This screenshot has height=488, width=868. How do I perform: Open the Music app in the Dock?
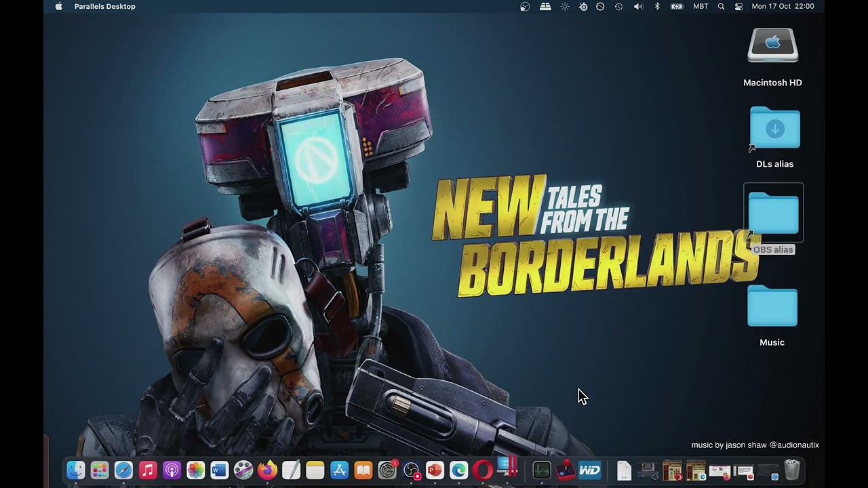tap(148, 470)
